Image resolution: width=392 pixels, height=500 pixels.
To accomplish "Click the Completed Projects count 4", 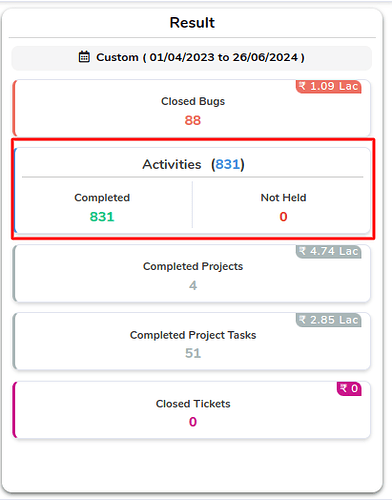I will click(x=193, y=285).
